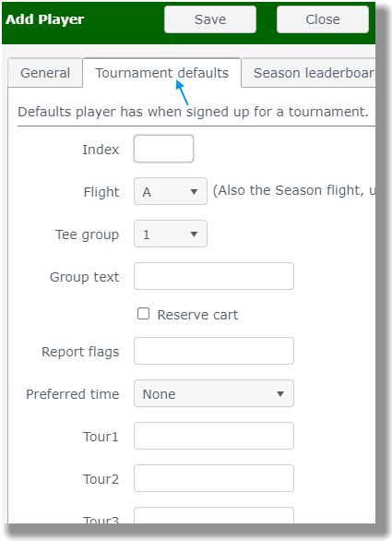Focus the Report flags field
The image size is (392, 541).
pos(214,351)
